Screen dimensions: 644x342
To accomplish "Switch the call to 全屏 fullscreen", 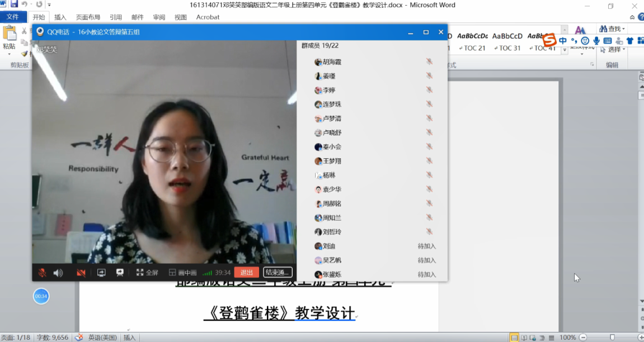I will tap(147, 273).
